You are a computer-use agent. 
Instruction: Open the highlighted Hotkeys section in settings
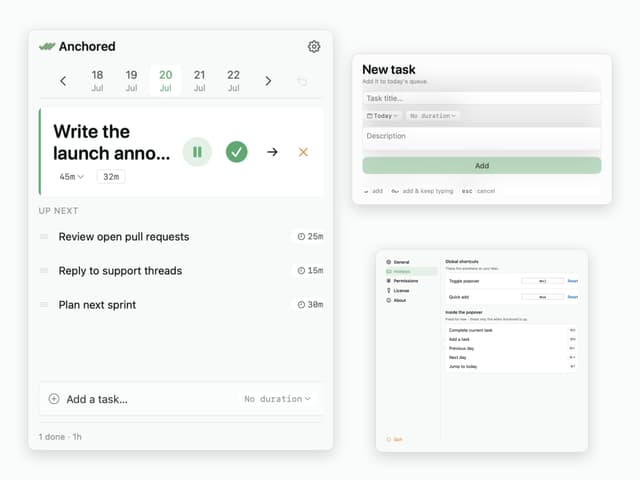[x=411, y=271]
